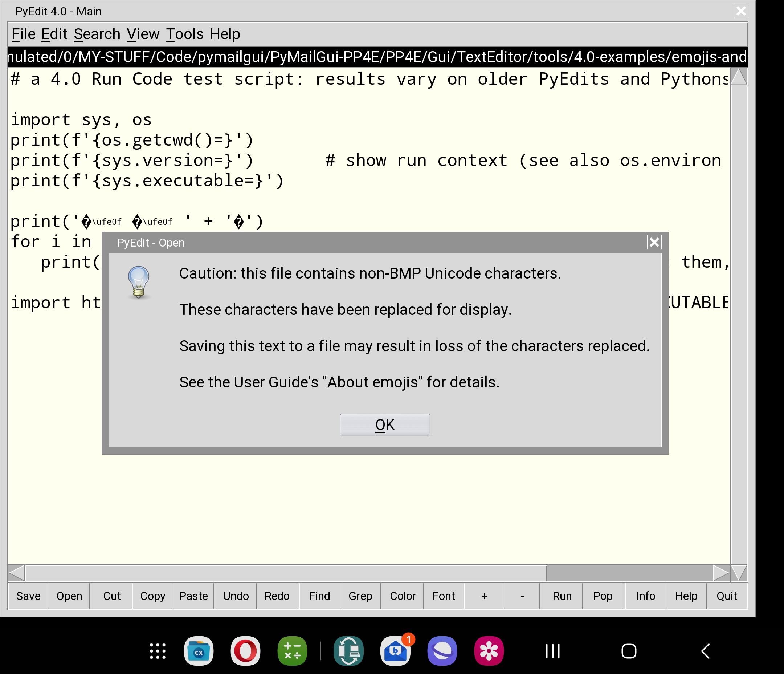The width and height of the screenshot is (784, 674).
Task: Launch the Samsung Internet browser
Action: [x=442, y=651]
